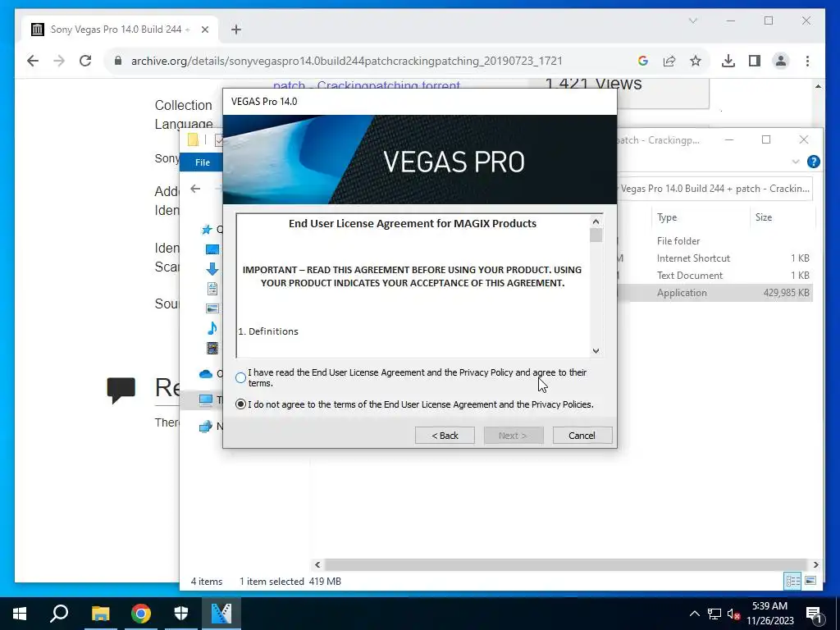Select the agree to EULA radio button

point(240,377)
